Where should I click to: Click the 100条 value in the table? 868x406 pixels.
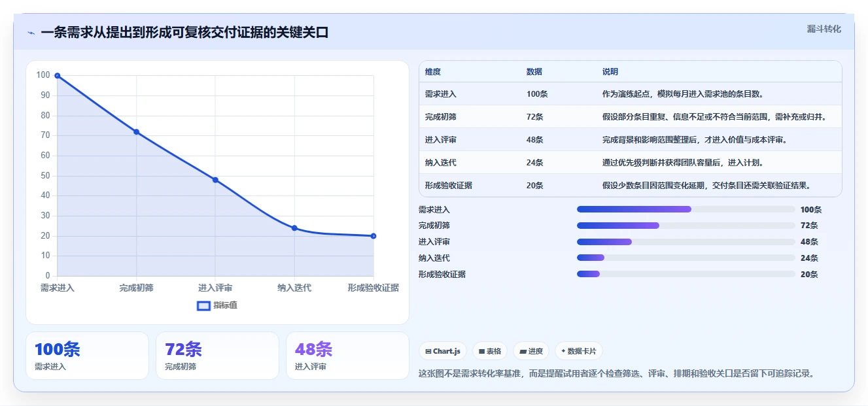coord(537,94)
